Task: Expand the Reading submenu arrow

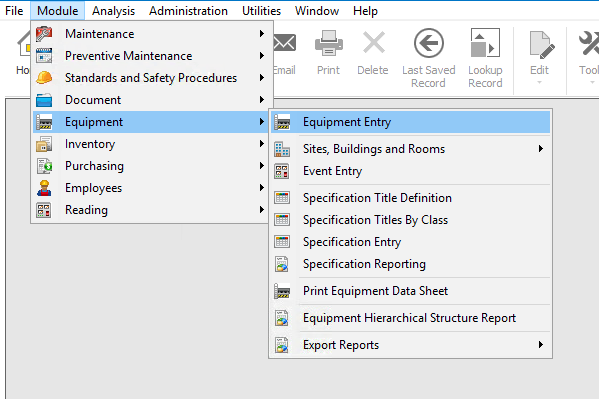Action: [262, 210]
